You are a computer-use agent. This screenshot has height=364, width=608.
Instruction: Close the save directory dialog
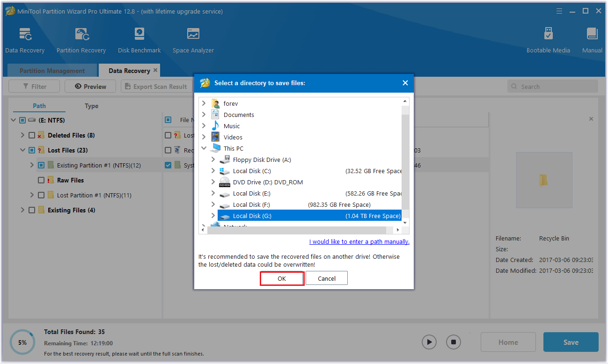pos(405,83)
